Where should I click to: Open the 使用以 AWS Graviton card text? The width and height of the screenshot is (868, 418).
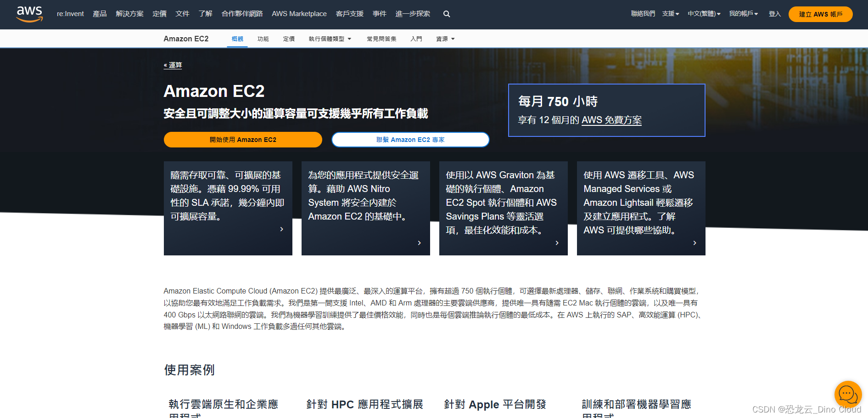[x=501, y=203]
